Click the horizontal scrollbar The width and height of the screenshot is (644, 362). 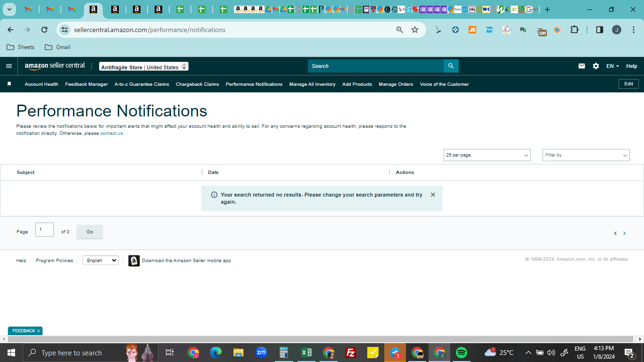point(321,339)
